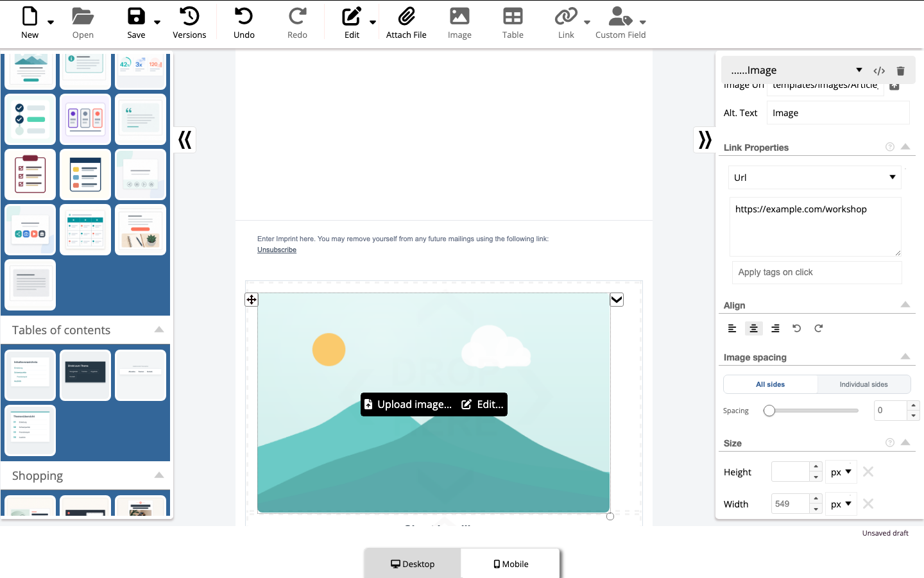Collapse left sidebar with double chevron
The height and width of the screenshot is (578, 924).
[185, 140]
